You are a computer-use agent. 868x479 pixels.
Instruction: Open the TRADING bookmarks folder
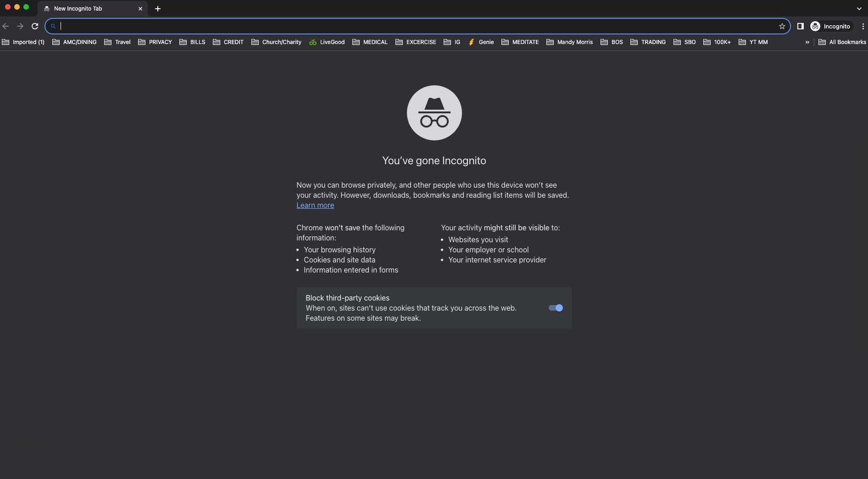[648, 42]
